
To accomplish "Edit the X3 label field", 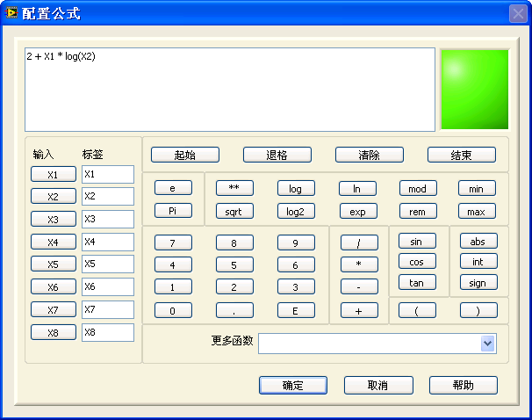I will click(x=107, y=219).
